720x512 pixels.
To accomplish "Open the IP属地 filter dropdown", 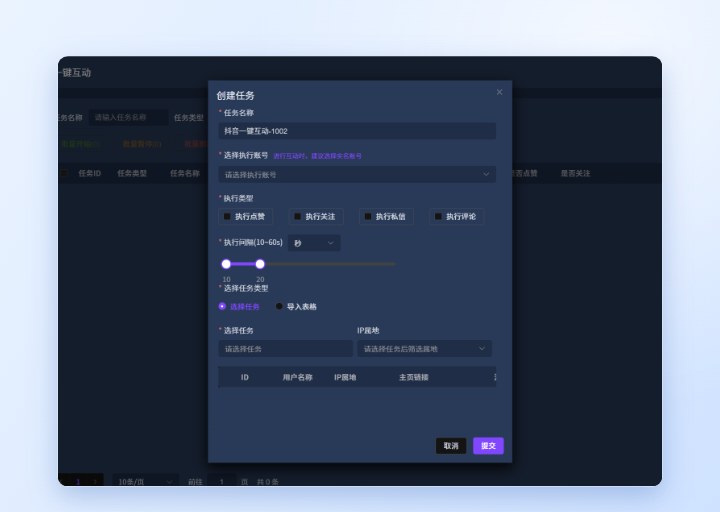I will [x=424, y=349].
